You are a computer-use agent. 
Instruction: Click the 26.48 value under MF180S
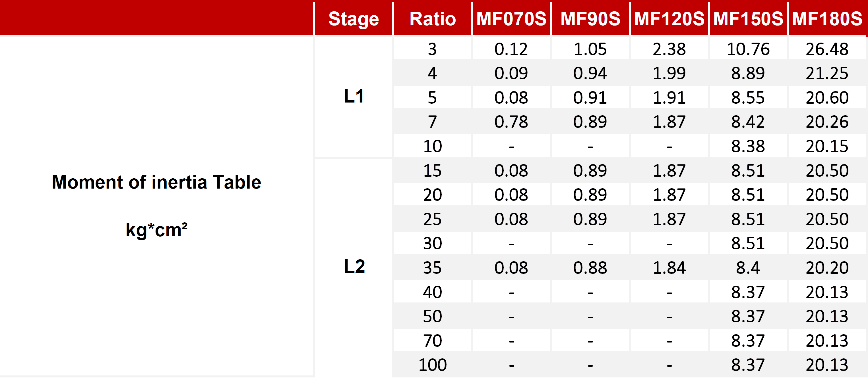[x=827, y=49]
